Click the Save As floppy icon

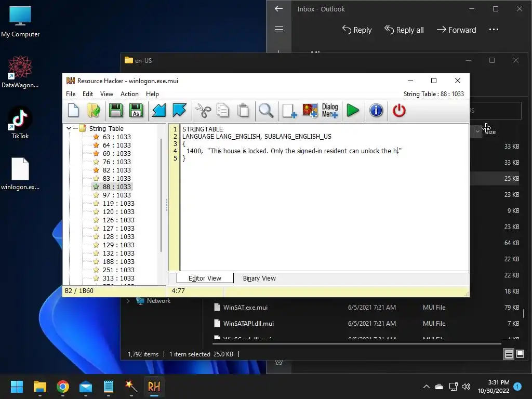pyautogui.click(x=137, y=111)
